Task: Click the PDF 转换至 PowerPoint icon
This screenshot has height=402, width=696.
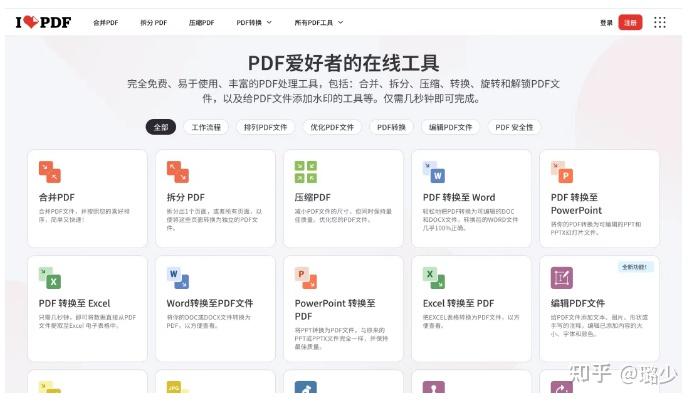Action: coord(562,172)
